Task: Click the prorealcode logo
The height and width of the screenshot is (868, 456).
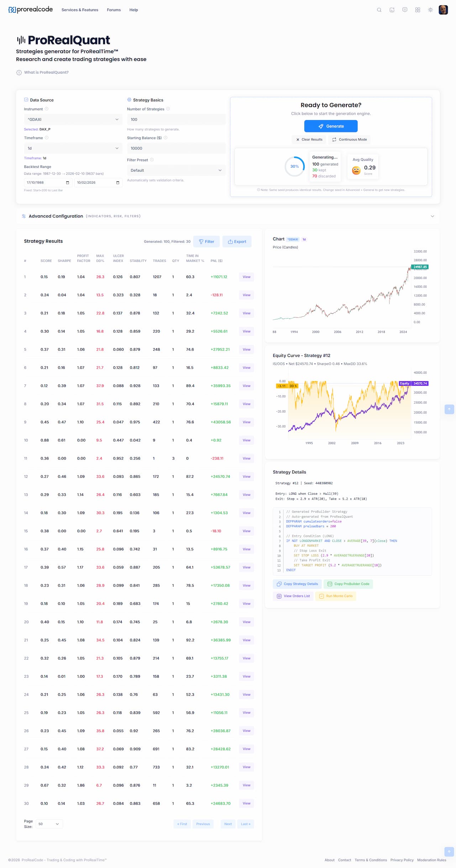Action: [x=30, y=10]
